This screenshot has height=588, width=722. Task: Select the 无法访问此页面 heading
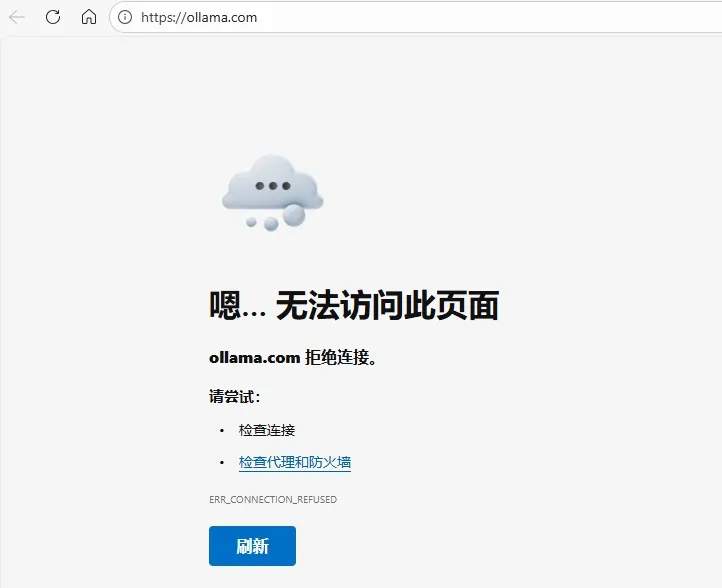click(x=387, y=305)
